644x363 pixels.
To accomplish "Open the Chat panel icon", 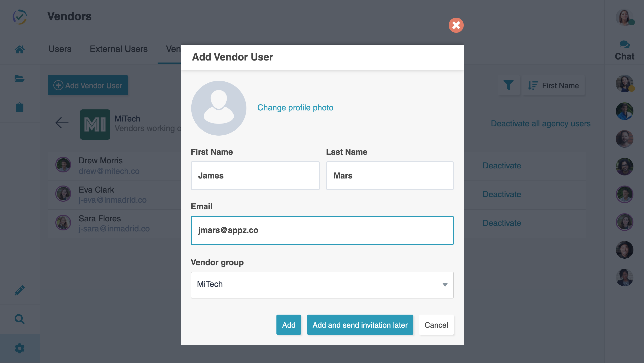I will click(624, 51).
